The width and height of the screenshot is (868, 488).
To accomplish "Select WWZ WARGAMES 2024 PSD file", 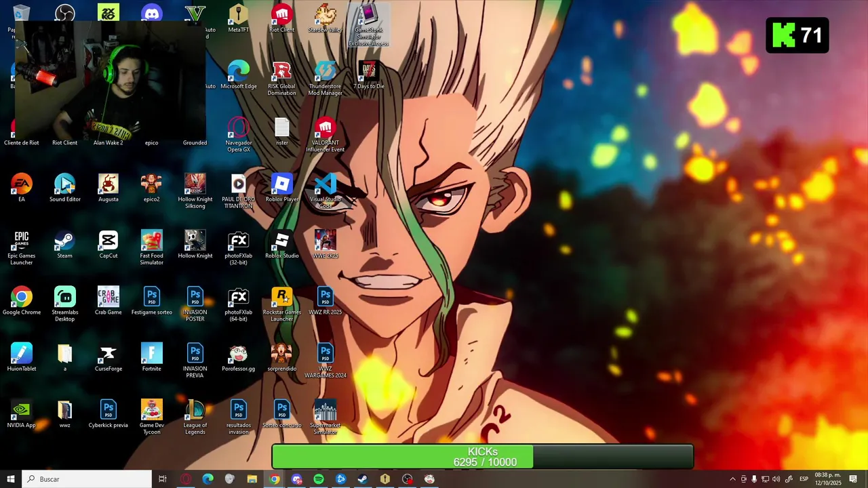I will (325, 361).
